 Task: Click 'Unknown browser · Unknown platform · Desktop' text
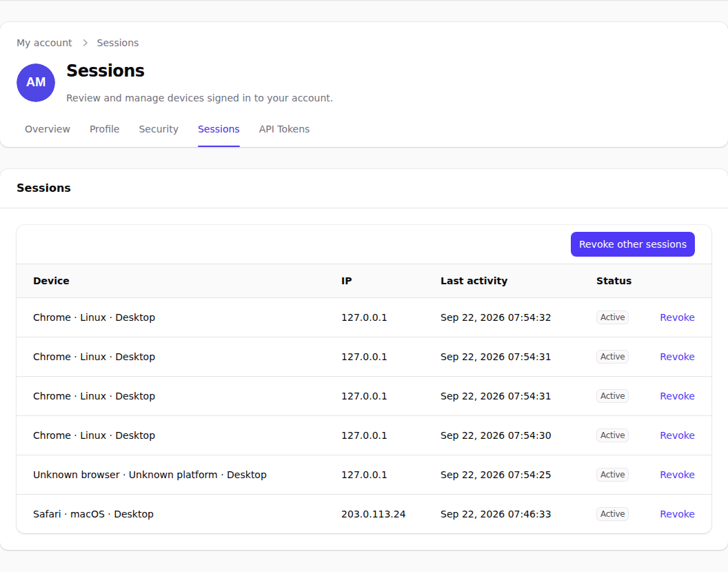[150, 475]
